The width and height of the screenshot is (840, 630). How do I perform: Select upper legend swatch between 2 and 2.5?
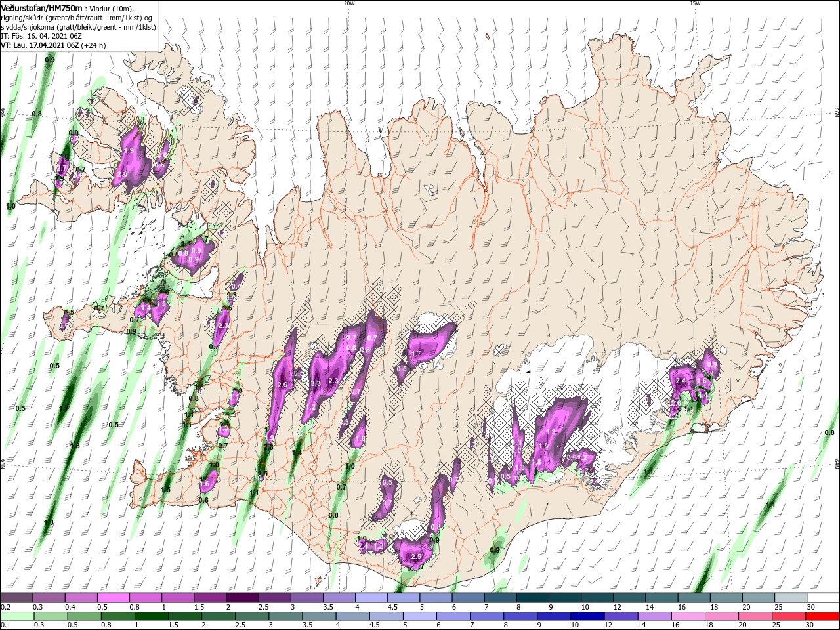242,598
